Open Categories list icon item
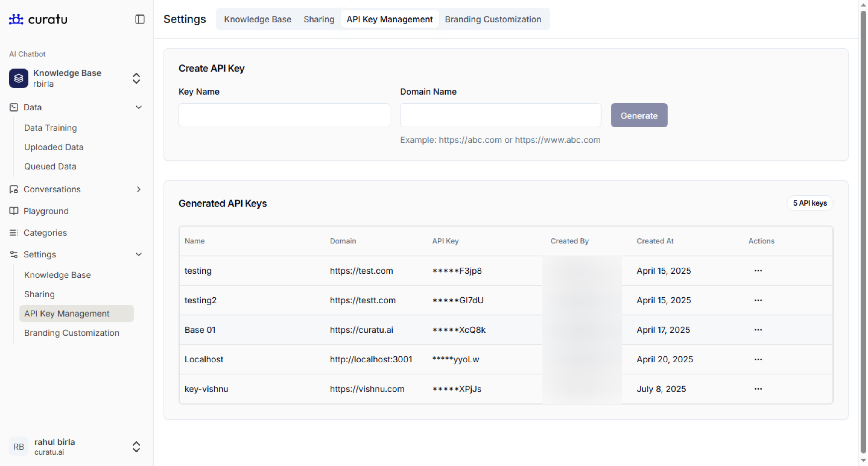The width and height of the screenshot is (868, 466). click(14, 233)
